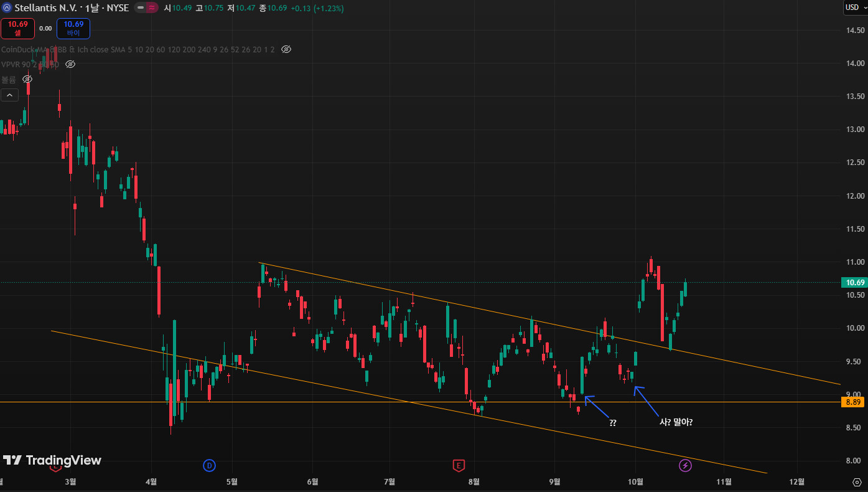Open the blue dividend D marker
Image resolution: width=868 pixels, height=492 pixels.
210,465
